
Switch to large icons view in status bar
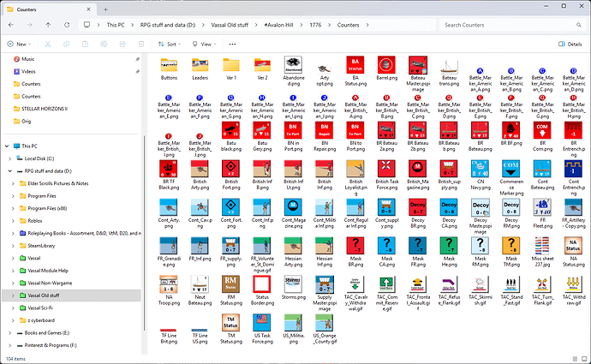tap(584, 359)
